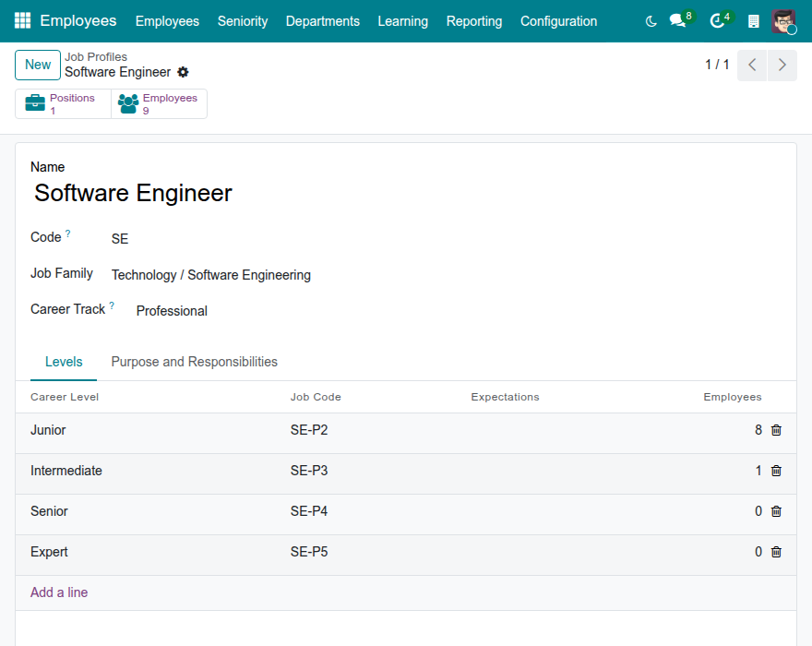Open the Positions smart button
This screenshot has height=646, width=812.
[x=63, y=103]
